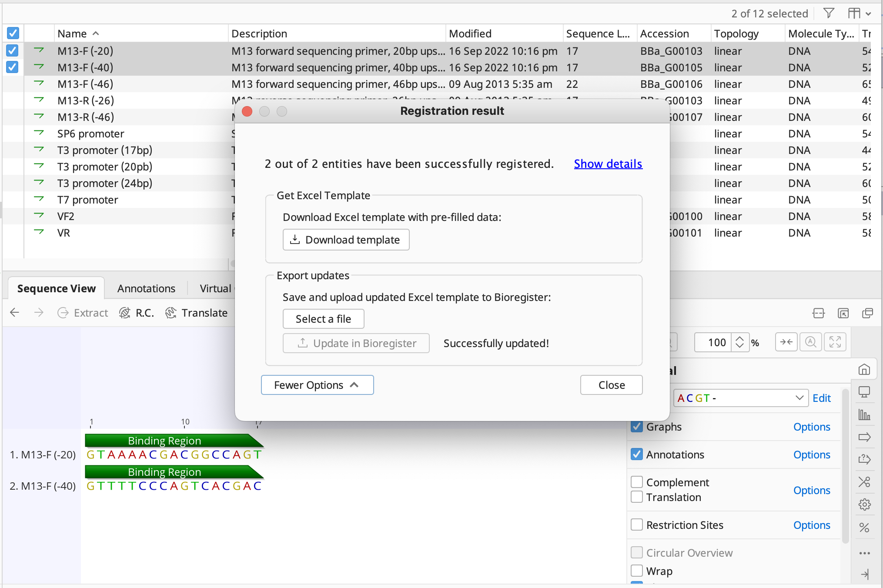This screenshot has width=883, height=588.
Task: Click the Reverse Complement R.C. tool
Action: click(137, 313)
